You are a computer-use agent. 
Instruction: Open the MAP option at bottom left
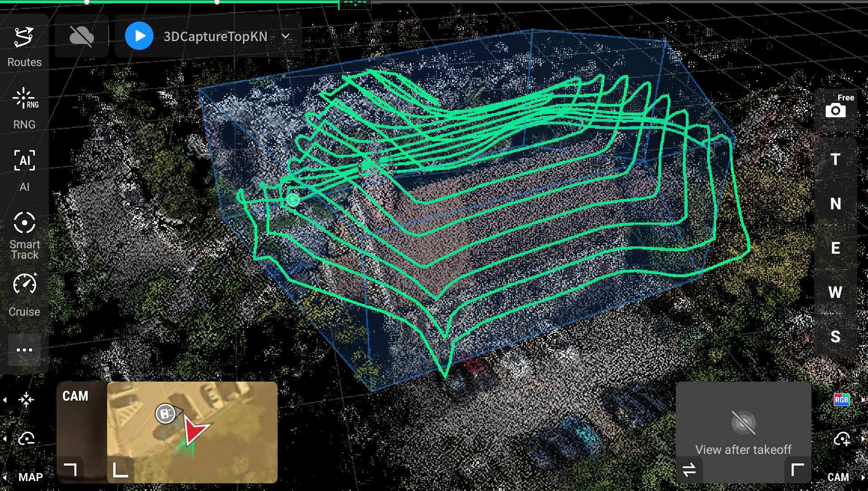30,477
